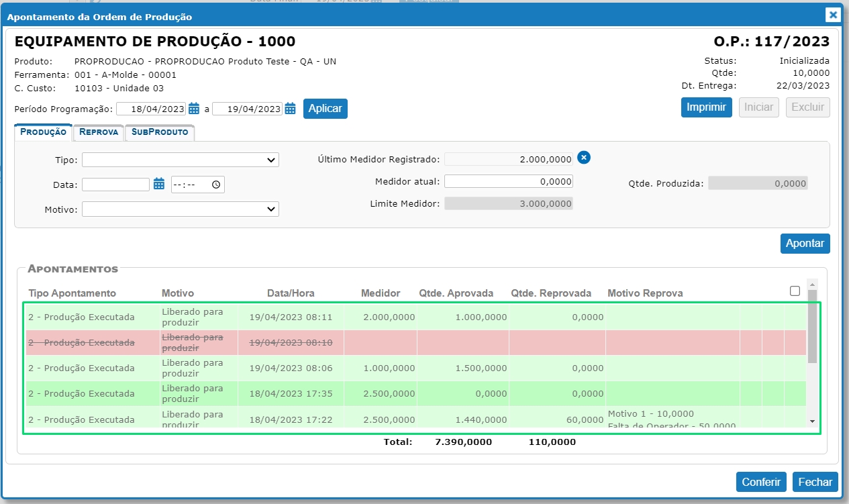Select the row dated 19/04/2023 08:11
849x504 pixels.
(416, 317)
